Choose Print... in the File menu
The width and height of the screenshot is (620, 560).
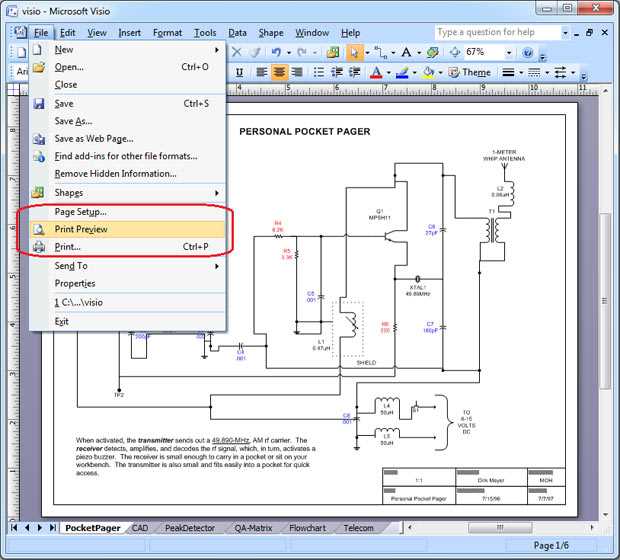127,246
